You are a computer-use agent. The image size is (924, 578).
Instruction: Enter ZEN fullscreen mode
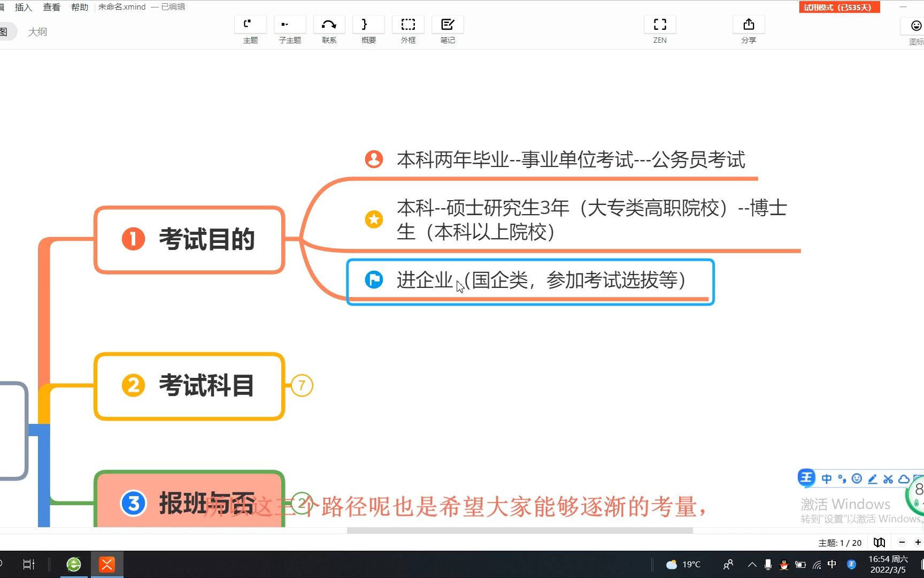click(660, 31)
